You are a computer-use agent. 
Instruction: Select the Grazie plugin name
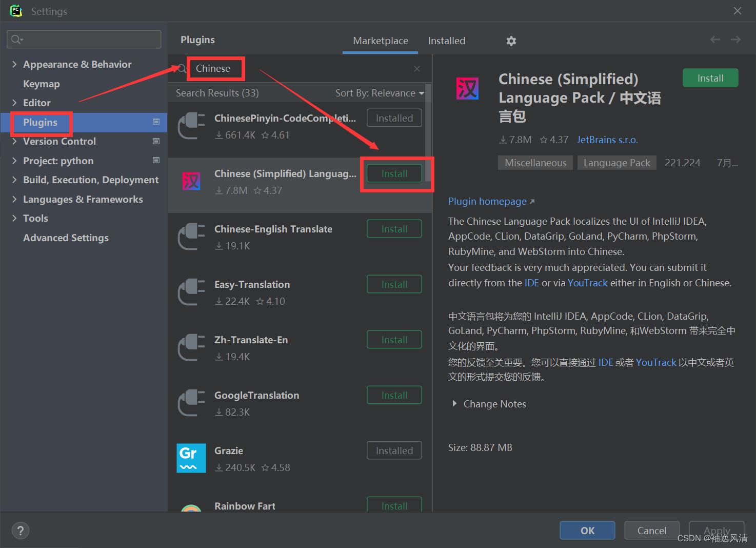[x=229, y=451]
